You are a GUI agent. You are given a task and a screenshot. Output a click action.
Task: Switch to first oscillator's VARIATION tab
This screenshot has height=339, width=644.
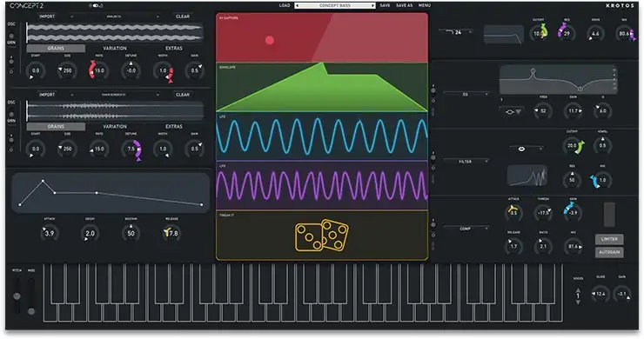(115, 49)
